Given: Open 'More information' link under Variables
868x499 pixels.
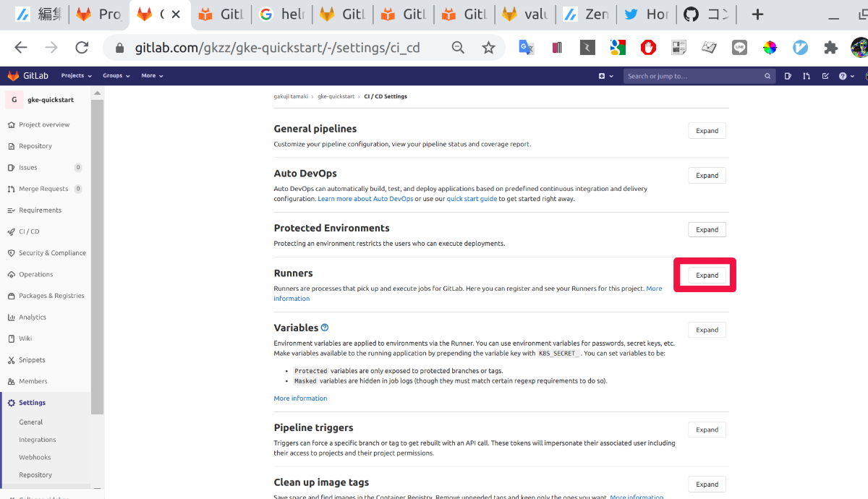Looking at the screenshot, I should [x=300, y=398].
